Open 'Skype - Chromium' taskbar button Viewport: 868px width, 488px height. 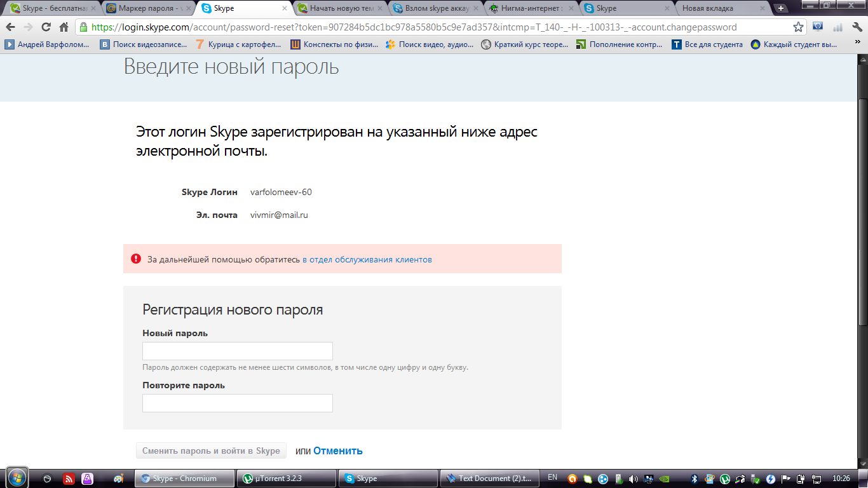184,478
